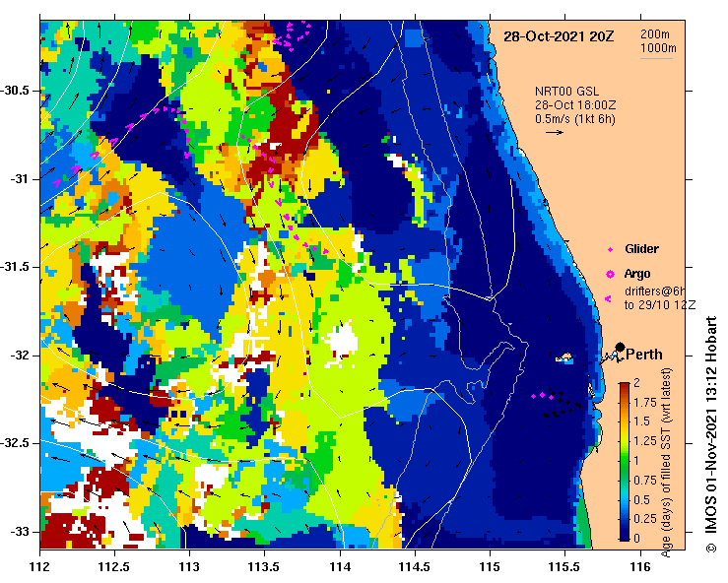Viewport: 728px width, 583px height.
Task: Click the color bar '2' tick value
Action: coord(636,383)
